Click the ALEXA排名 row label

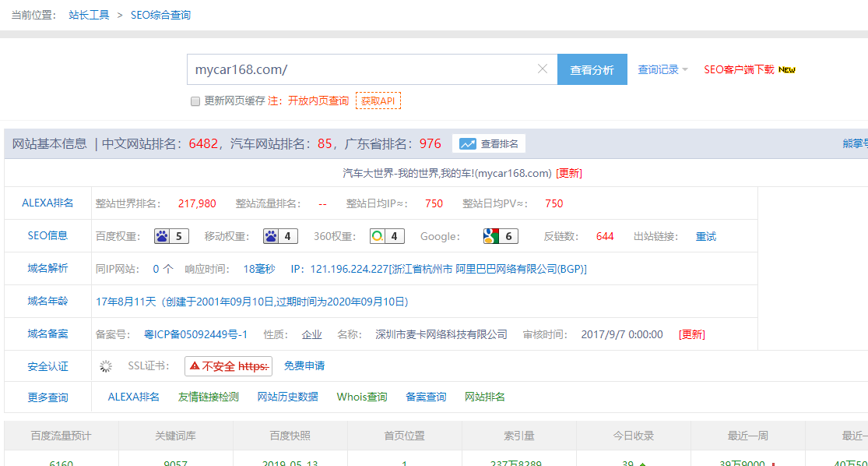click(x=47, y=203)
